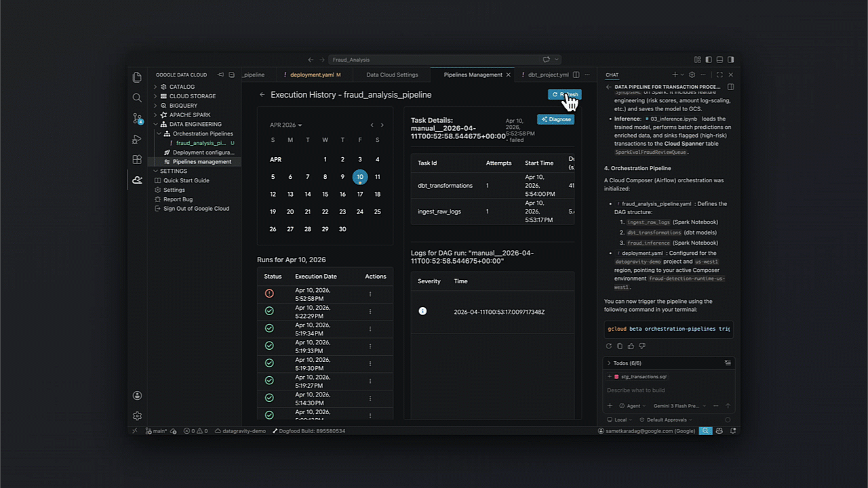Image resolution: width=868 pixels, height=488 pixels.
Task: Open actions menu for 5:52:58PM failed run
Action: (370, 294)
